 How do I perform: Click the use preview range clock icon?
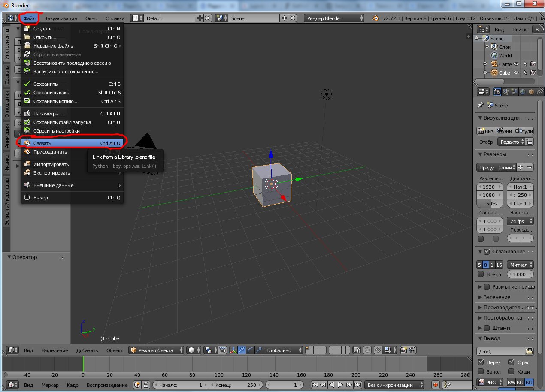[138, 385]
